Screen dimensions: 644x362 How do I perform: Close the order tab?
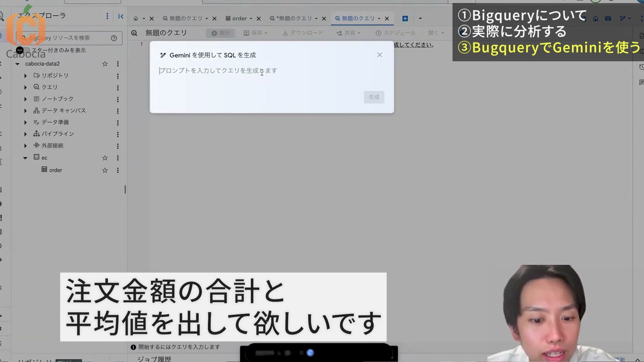click(x=259, y=18)
